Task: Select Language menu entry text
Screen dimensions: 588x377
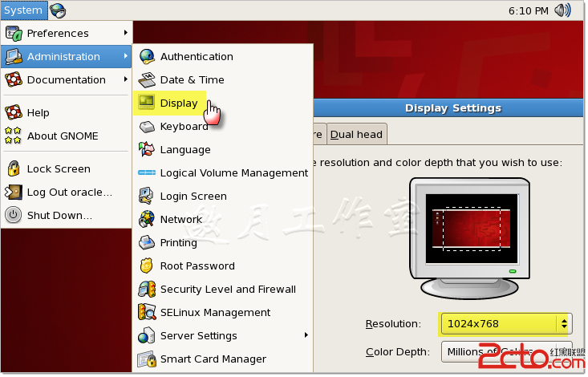Action: click(x=185, y=150)
